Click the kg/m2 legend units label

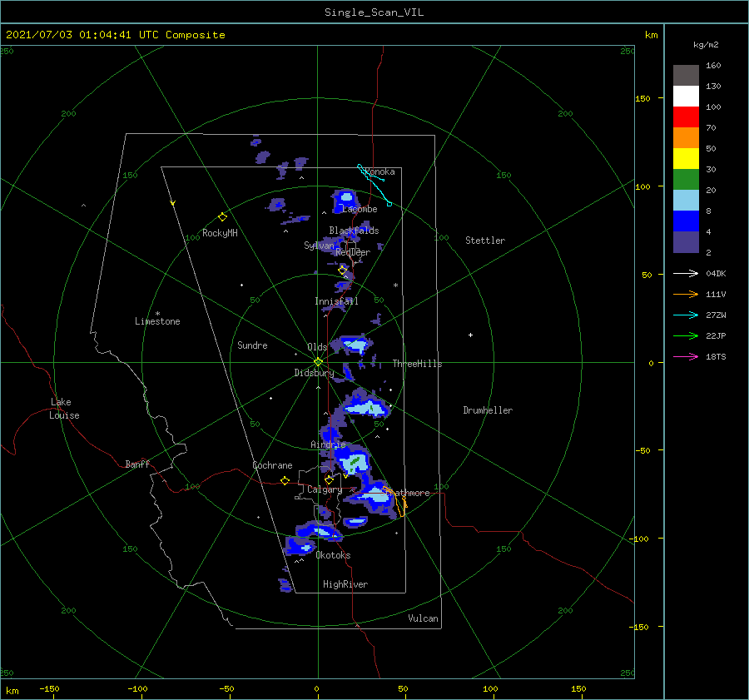tap(706, 45)
